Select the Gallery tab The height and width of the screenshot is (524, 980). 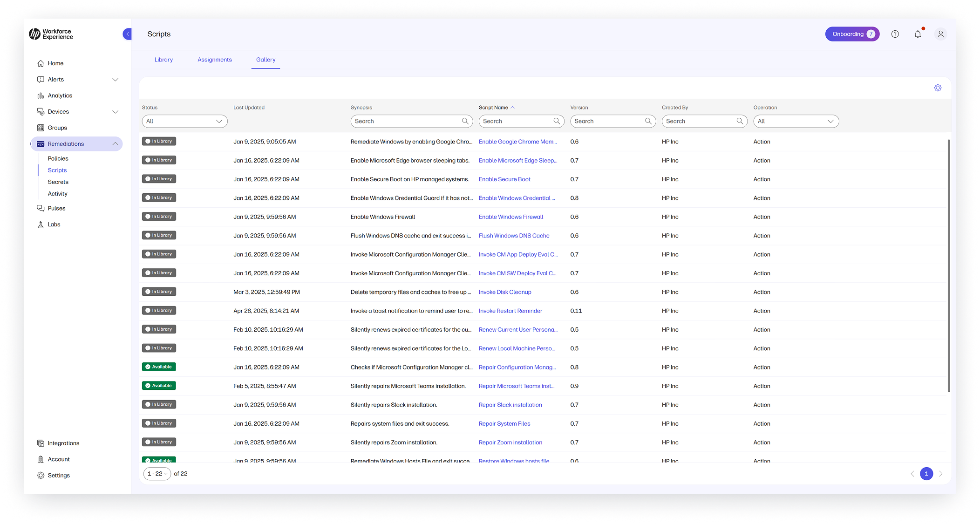265,60
